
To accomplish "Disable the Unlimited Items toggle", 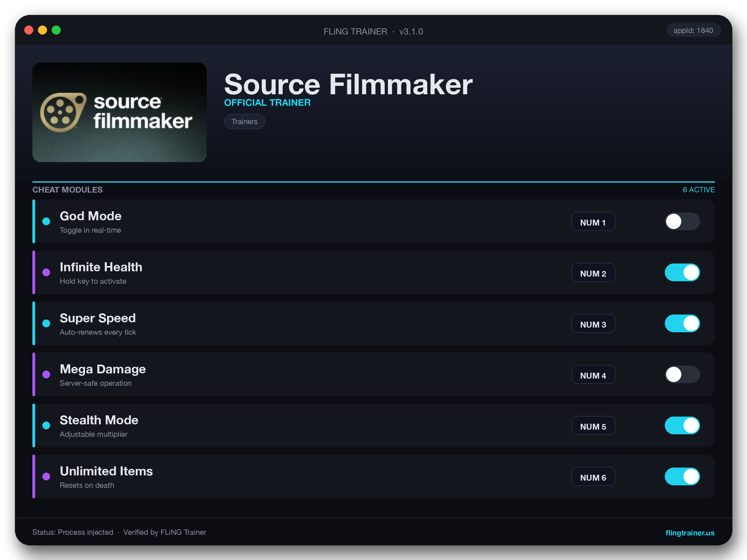I will tap(682, 476).
